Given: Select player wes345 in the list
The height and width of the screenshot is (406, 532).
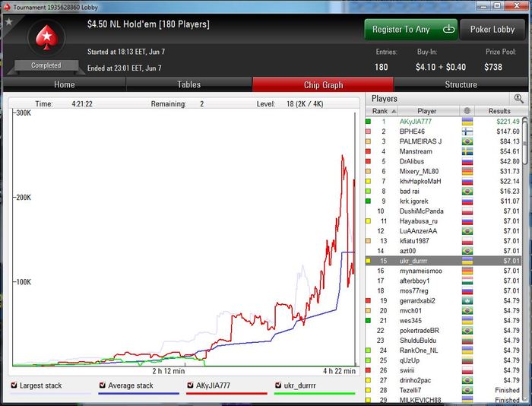Looking at the screenshot, I should [x=443, y=320].
